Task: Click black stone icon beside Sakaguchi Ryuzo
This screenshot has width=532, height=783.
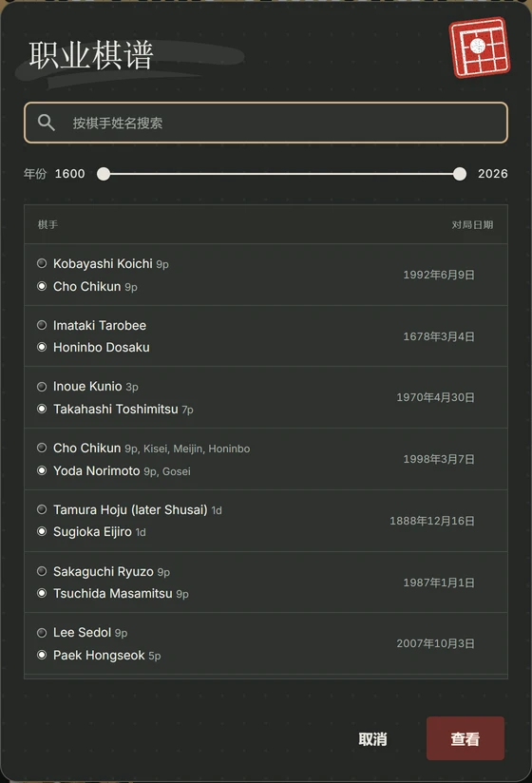Action: (x=42, y=571)
